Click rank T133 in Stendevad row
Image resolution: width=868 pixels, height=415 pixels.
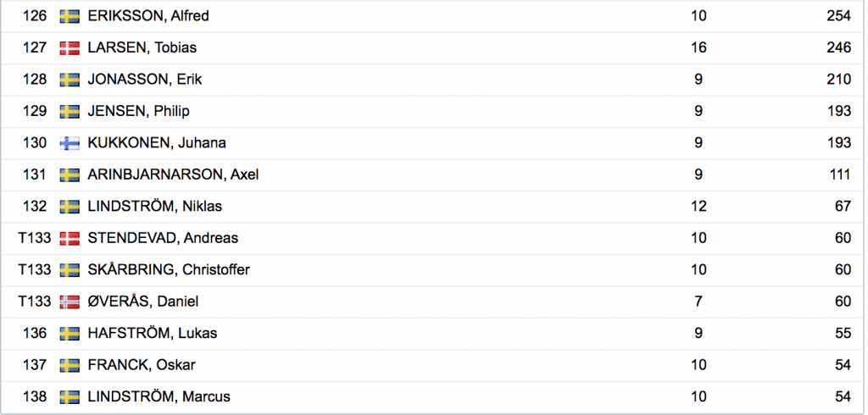click(34, 239)
